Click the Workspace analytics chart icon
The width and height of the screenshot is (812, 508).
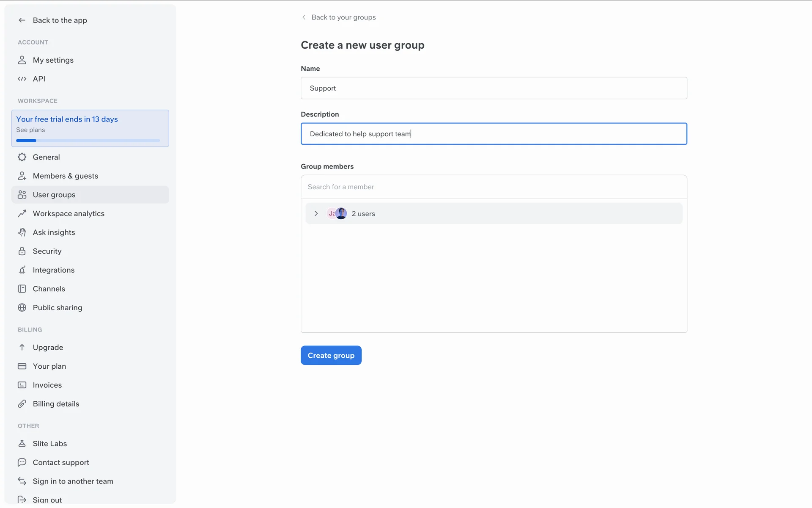[22, 214]
